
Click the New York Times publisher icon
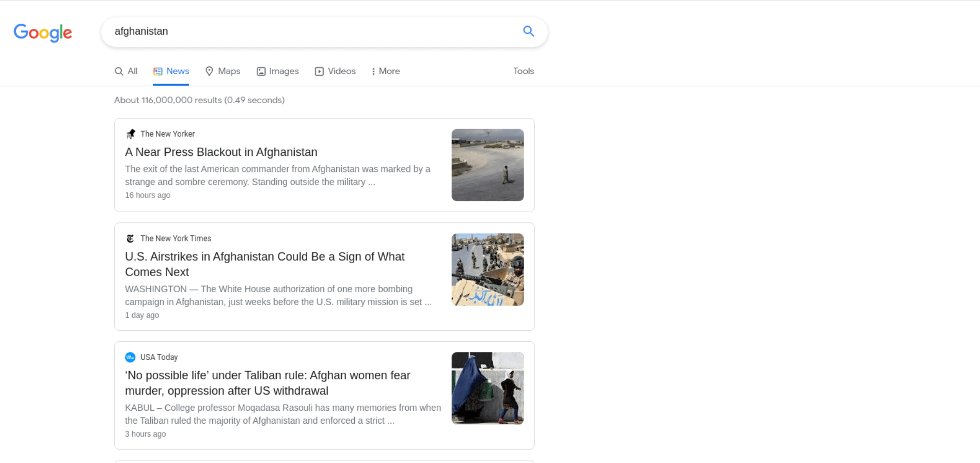[x=130, y=238]
